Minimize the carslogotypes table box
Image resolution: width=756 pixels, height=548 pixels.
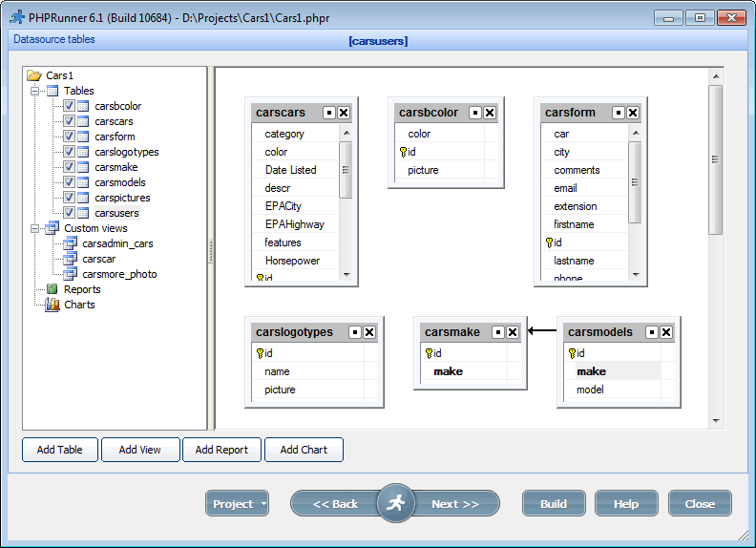355,332
